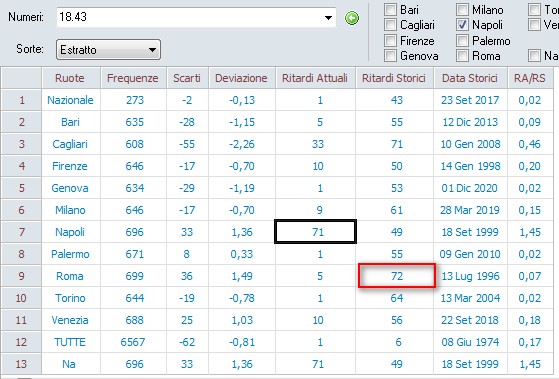Sort by the Frequenze column header
Screen dimensions: 559x379
click(133, 78)
